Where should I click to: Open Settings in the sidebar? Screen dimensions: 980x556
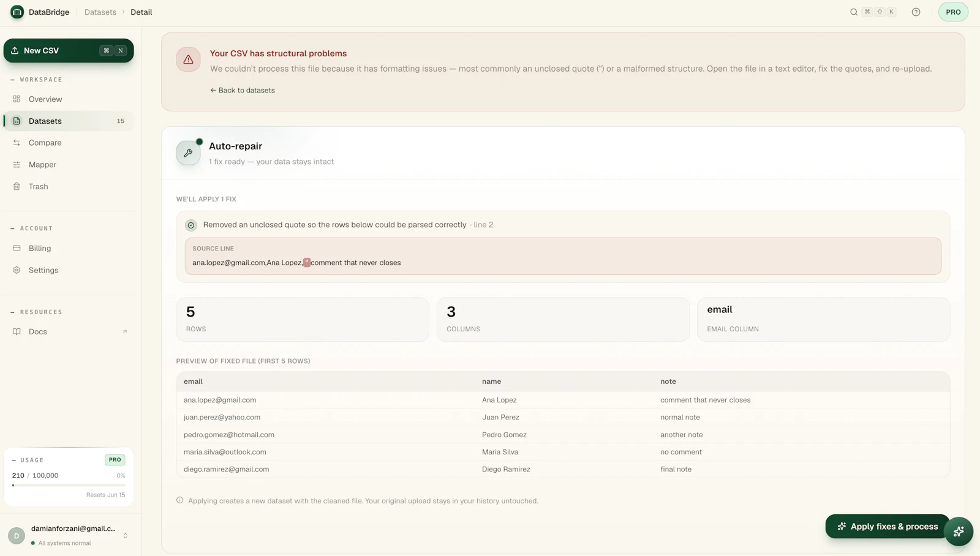pos(69,270)
